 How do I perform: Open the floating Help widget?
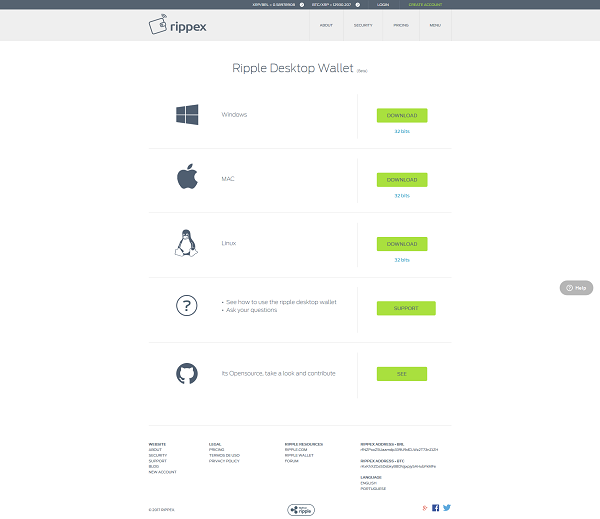coord(576,288)
